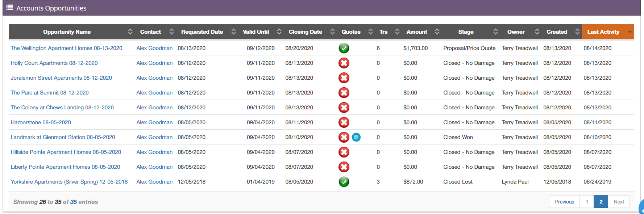The height and width of the screenshot is (214, 644).
Task: Click the blue calendar icon in Landmark at Glenmont row
Action: (x=356, y=137)
